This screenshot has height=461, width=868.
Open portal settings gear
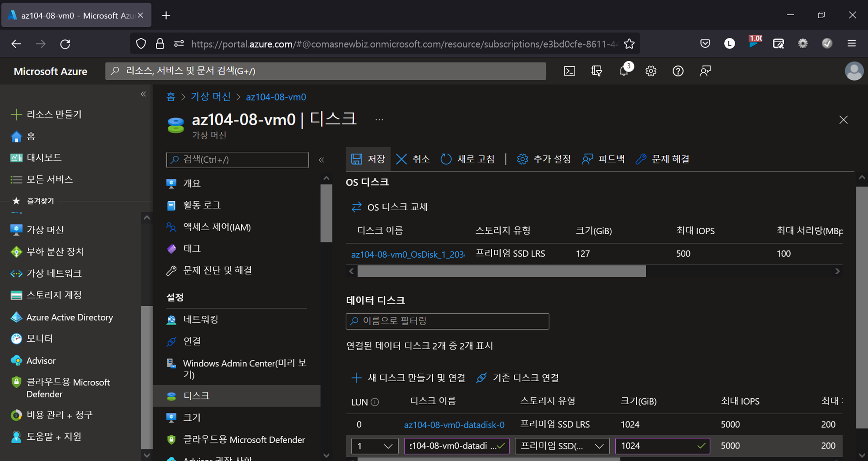(x=651, y=71)
